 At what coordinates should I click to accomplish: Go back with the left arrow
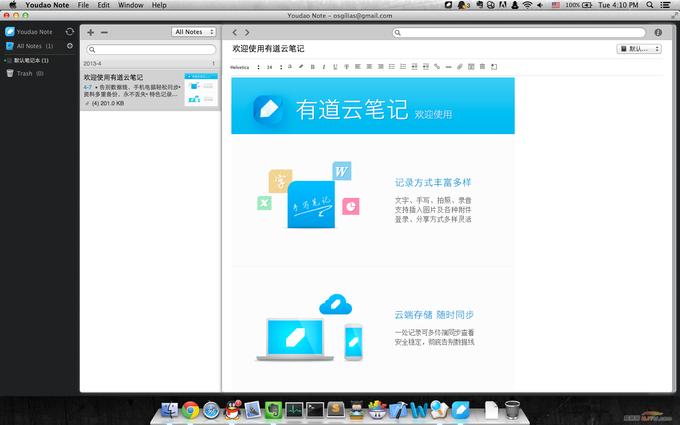pos(235,32)
